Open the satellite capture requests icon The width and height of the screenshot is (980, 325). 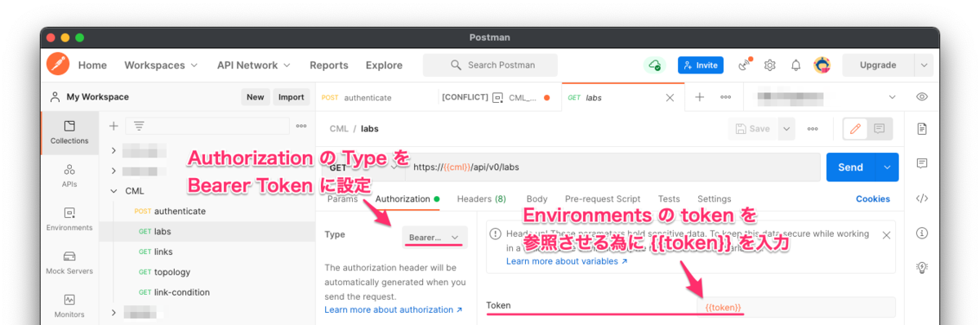(744, 65)
